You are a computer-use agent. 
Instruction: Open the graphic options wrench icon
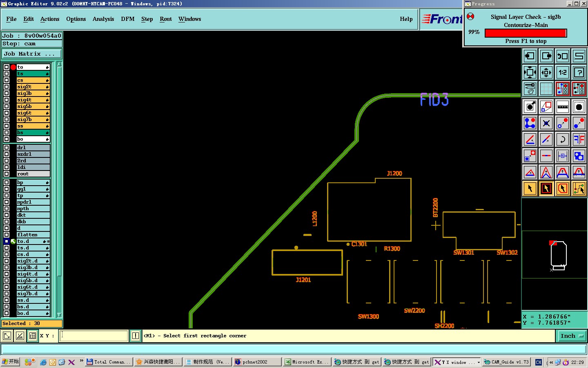pyautogui.click(x=530, y=89)
